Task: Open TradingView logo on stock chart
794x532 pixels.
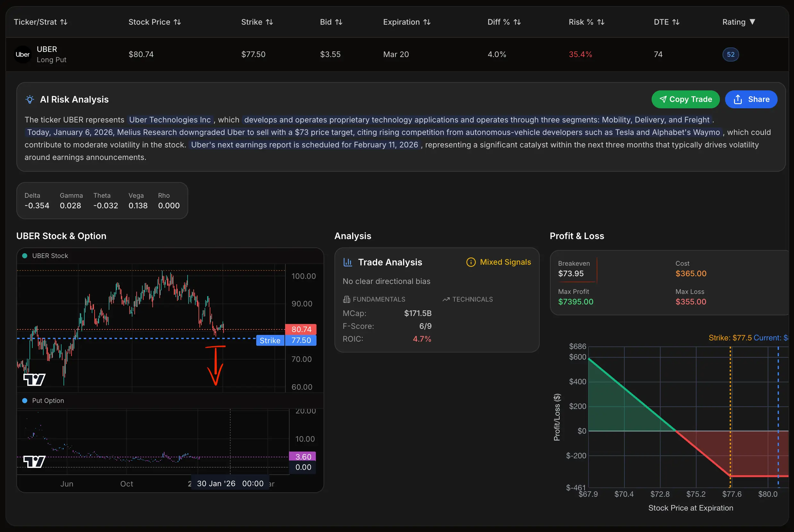Action: point(34,380)
